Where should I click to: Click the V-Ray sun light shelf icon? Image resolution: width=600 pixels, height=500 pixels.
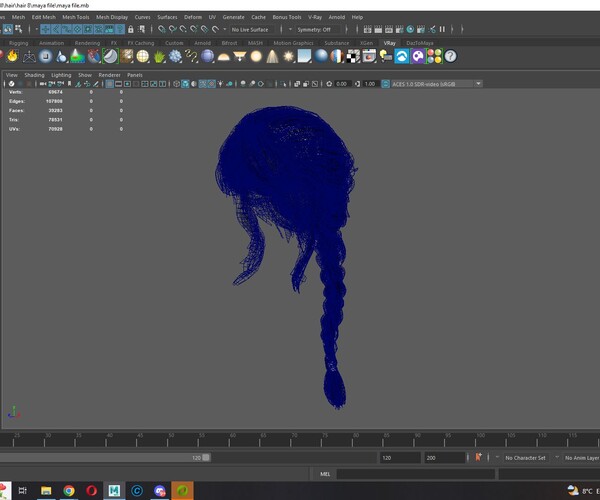pos(289,57)
